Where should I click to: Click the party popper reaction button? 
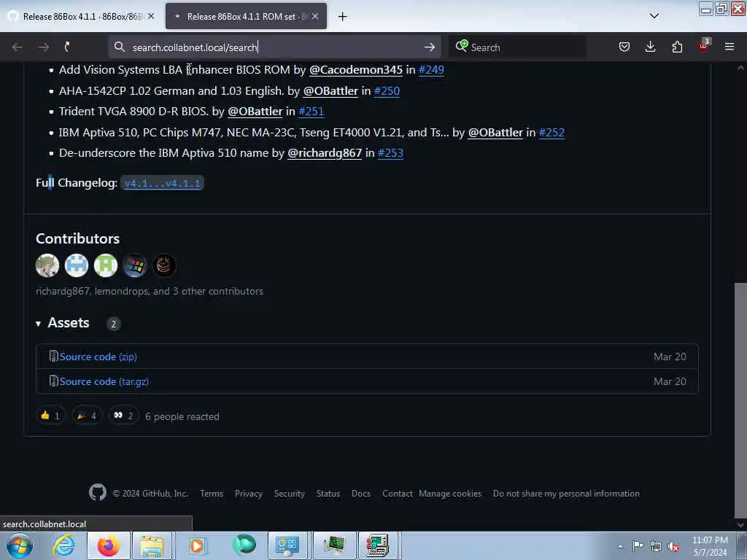click(x=87, y=416)
